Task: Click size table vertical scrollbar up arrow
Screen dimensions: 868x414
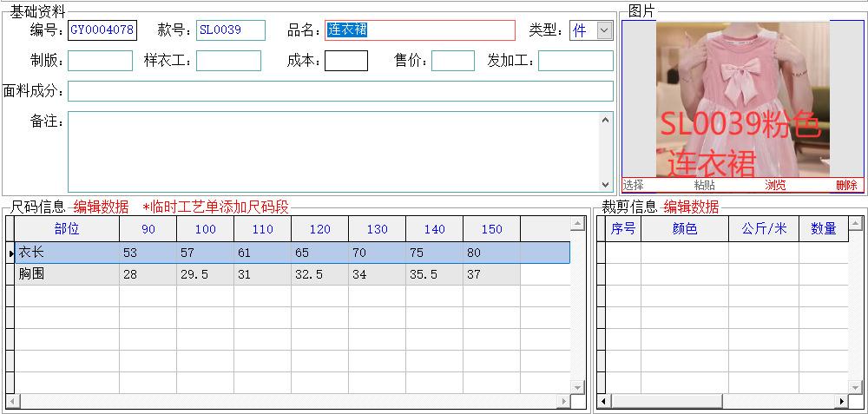Action: 577,224
